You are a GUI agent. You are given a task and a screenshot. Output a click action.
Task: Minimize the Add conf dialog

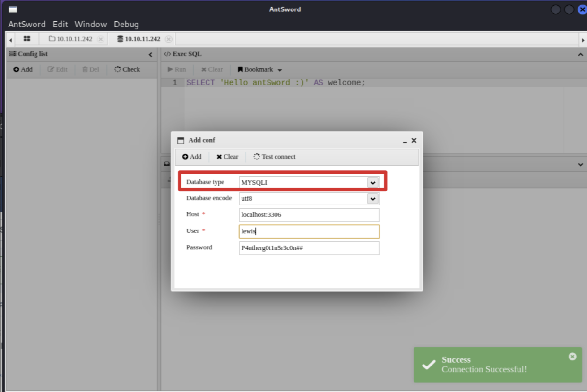pos(405,141)
